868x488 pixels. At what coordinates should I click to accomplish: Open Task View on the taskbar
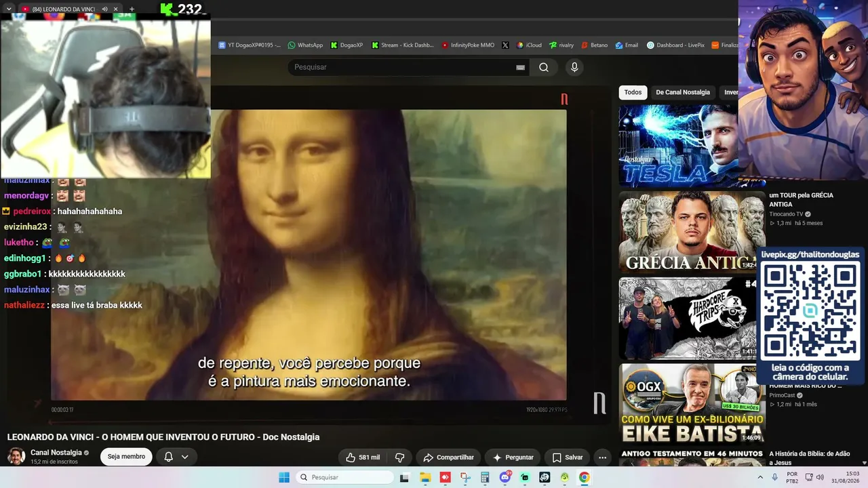click(405, 477)
